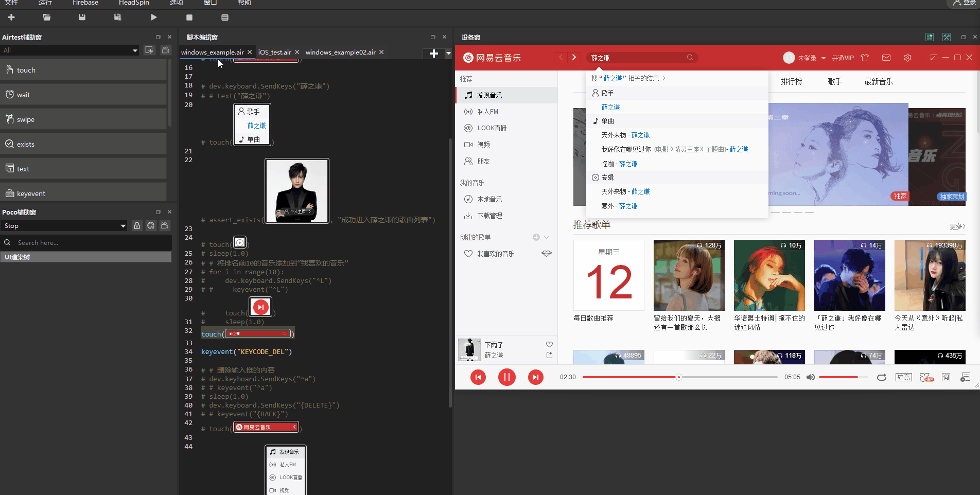Click the heartbeat mode icon beside 我喜欢的音乐
980x495 pixels.
[547, 254]
